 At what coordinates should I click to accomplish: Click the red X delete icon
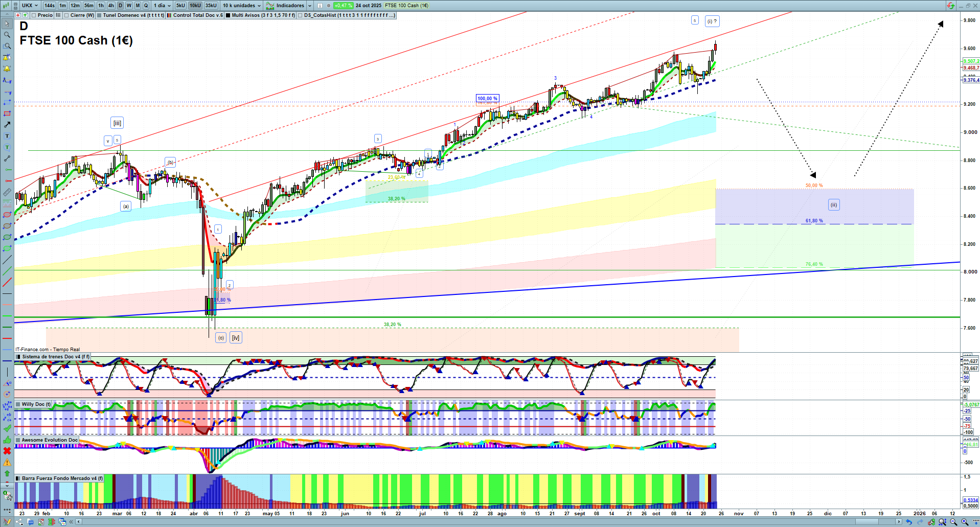tap(7, 451)
